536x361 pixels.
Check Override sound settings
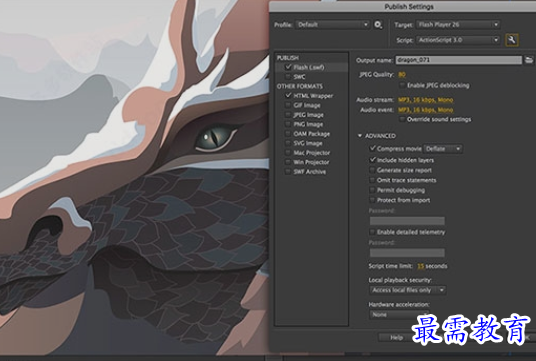pos(402,119)
